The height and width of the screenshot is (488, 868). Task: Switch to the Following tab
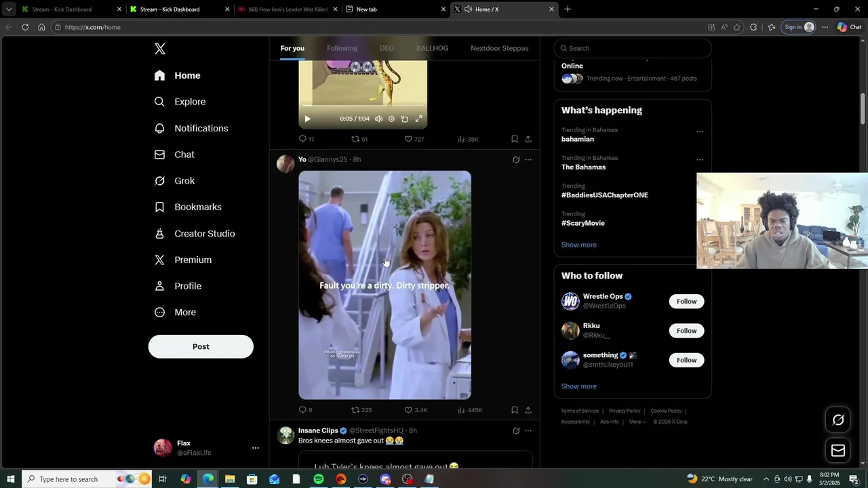(342, 48)
